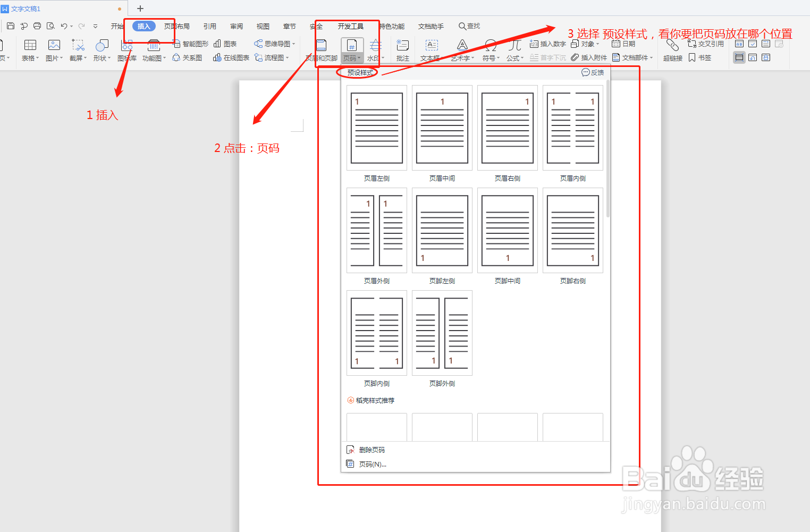The image size is (810, 532).
Task: Open the 功能图 function chart icon
Action: pos(154,45)
